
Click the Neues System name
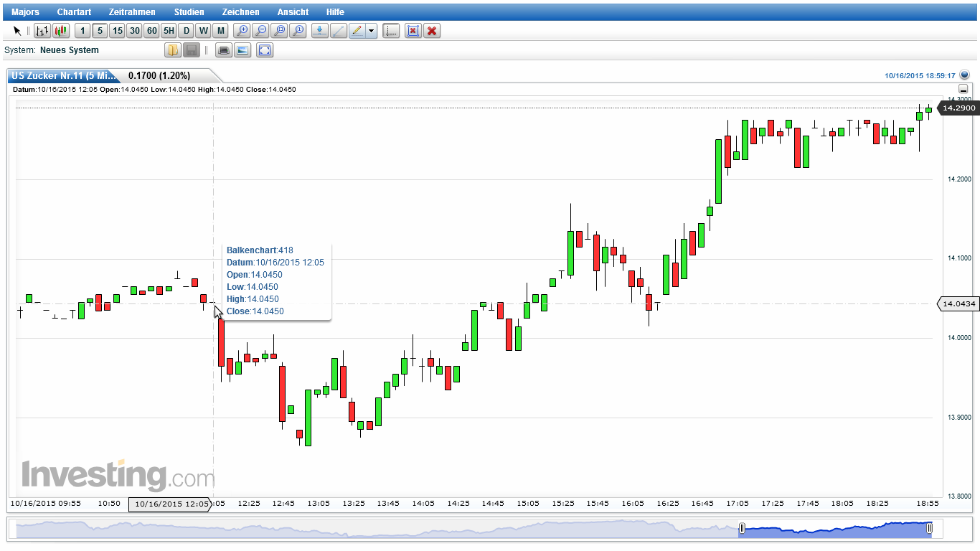pyautogui.click(x=70, y=50)
